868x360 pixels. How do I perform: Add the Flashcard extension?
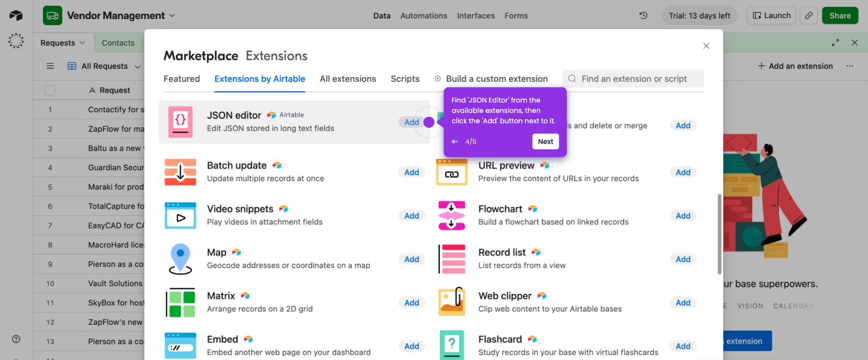pyautogui.click(x=683, y=346)
